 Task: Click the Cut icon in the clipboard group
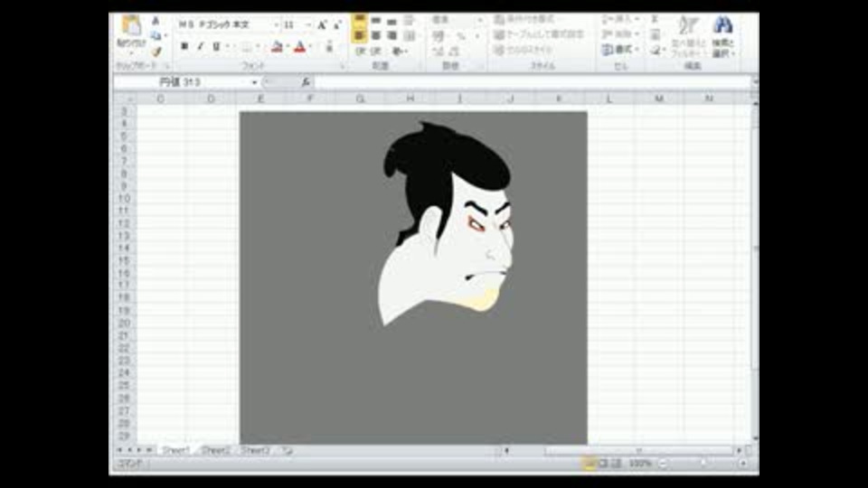pyautogui.click(x=156, y=22)
